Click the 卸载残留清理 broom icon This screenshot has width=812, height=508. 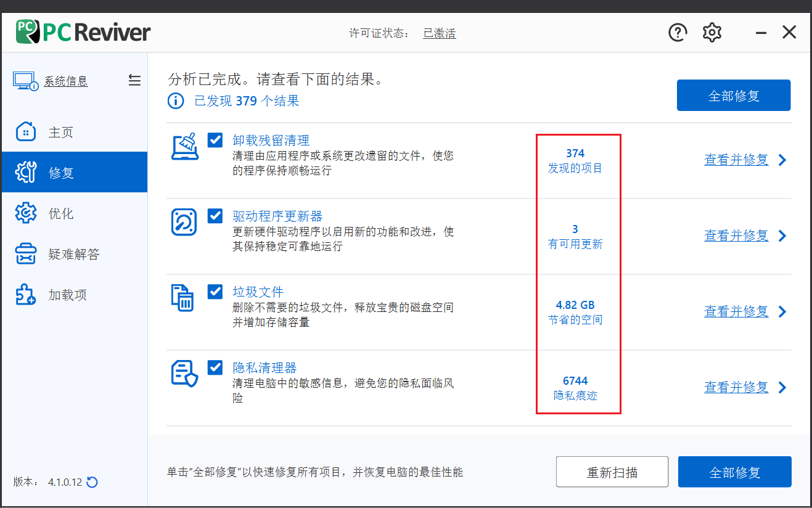click(x=184, y=147)
